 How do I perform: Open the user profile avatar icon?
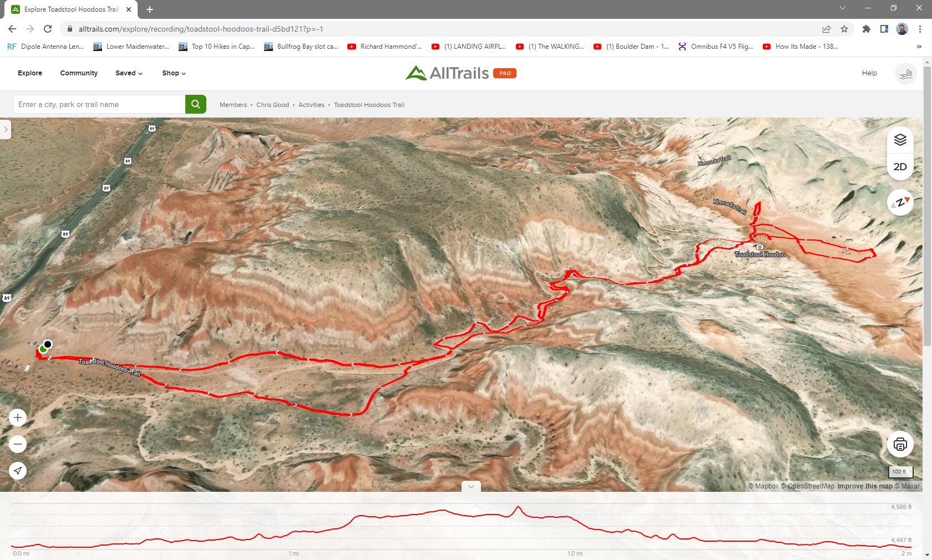pos(905,73)
